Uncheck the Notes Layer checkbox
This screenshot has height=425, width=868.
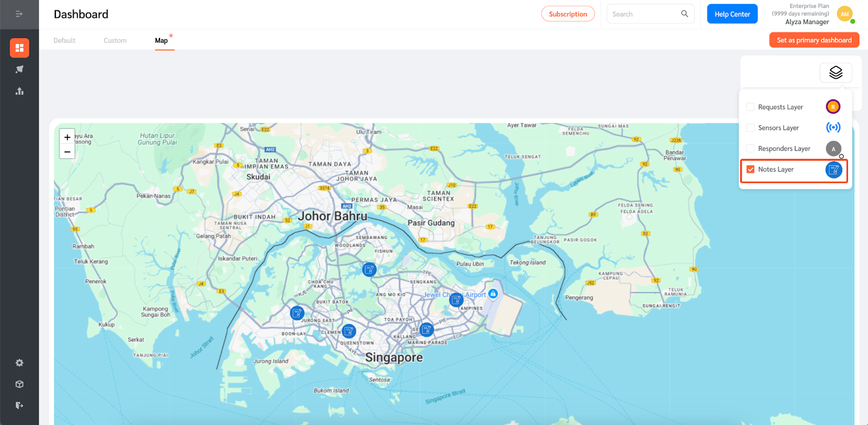point(750,169)
